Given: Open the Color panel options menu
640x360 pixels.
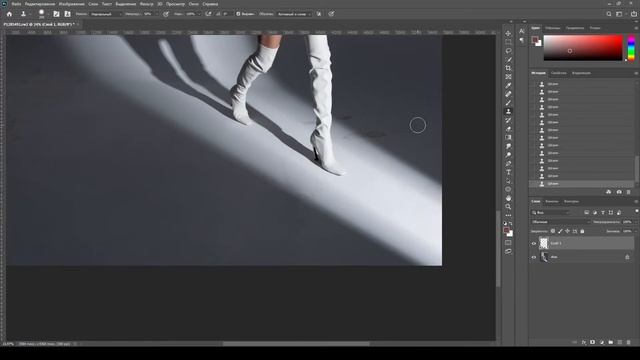Looking at the screenshot, I should pos(636,28).
